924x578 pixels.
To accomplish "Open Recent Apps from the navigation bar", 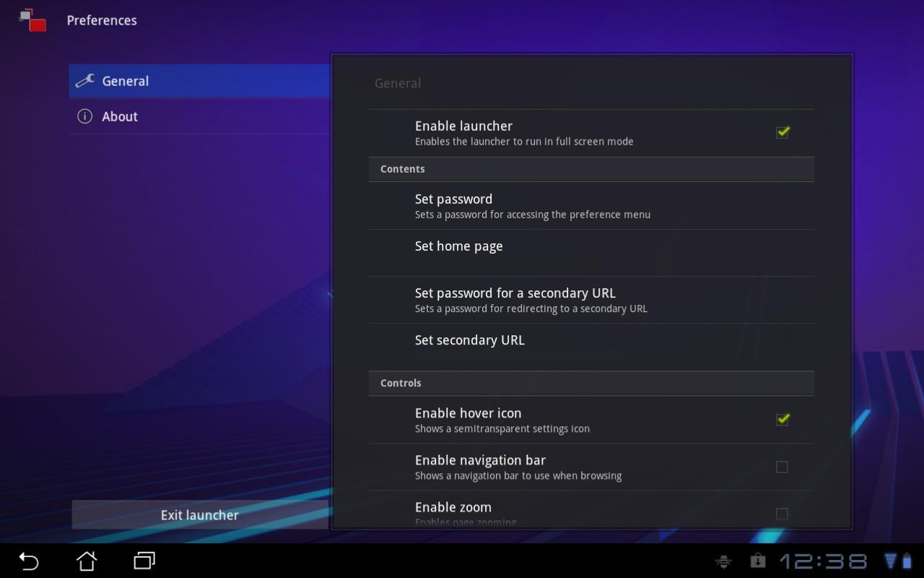I will click(x=144, y=561).
